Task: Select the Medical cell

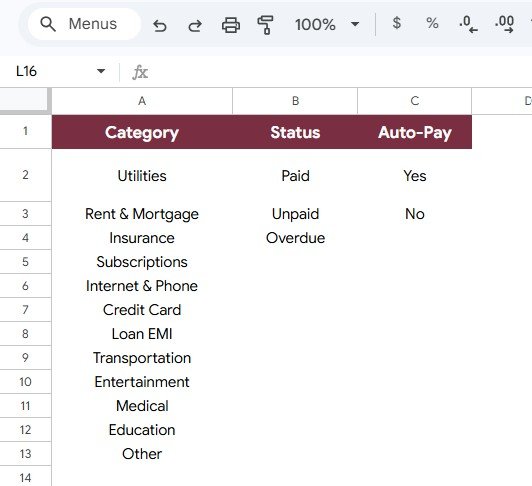Action: click(142, 406)
